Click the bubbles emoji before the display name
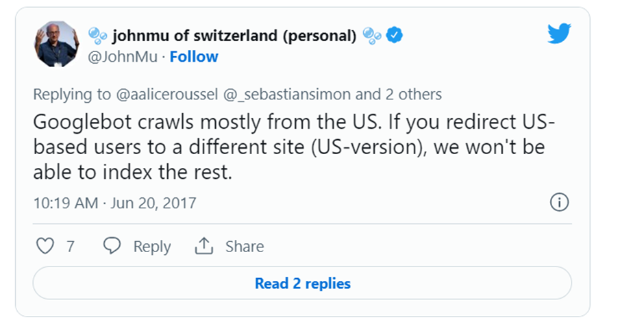 98,36
